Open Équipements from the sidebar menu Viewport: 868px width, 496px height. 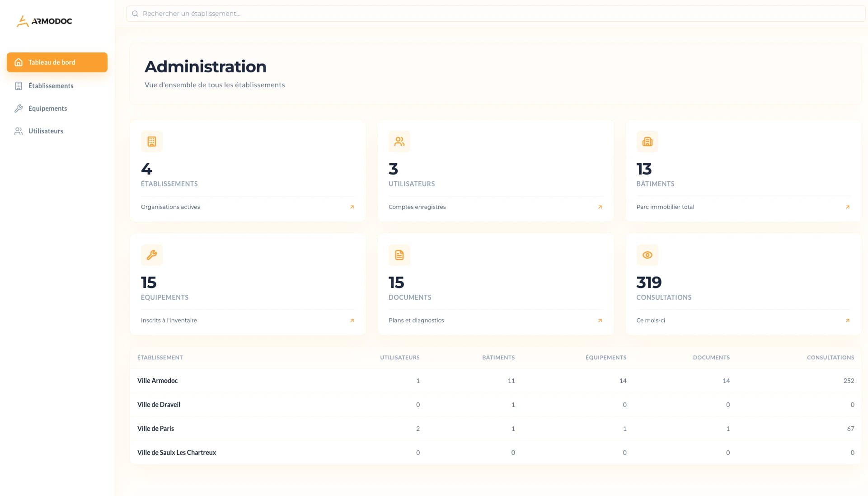(x=47, y=109)
